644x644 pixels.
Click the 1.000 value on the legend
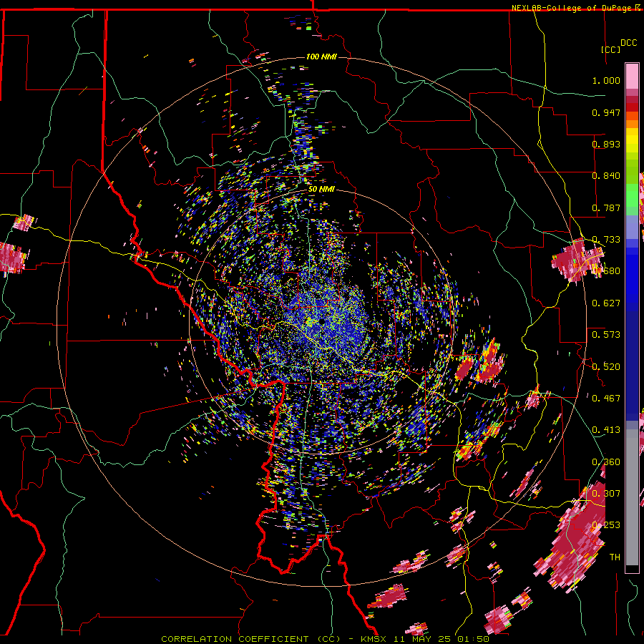(606, 80)
